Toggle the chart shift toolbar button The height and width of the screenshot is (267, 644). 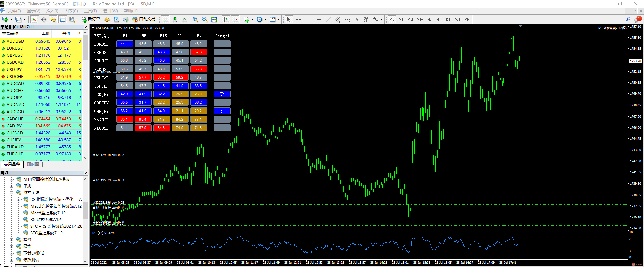click(235, 19)
